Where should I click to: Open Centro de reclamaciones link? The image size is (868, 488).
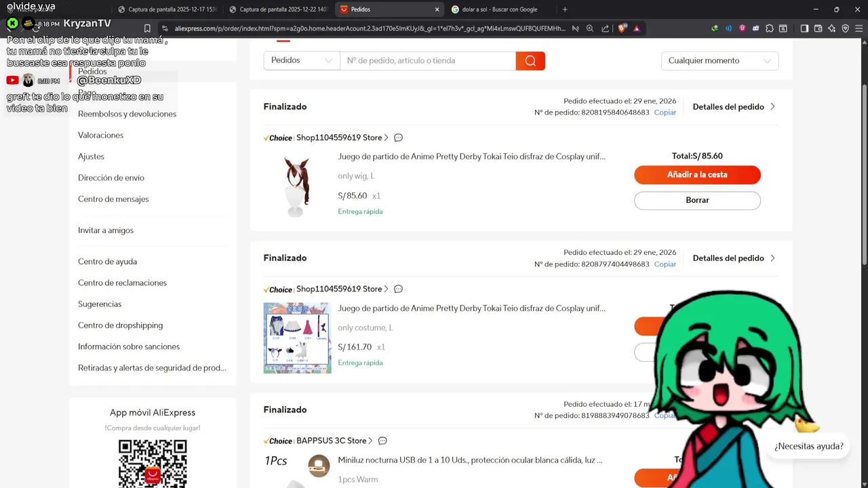(x=122, y=283)
